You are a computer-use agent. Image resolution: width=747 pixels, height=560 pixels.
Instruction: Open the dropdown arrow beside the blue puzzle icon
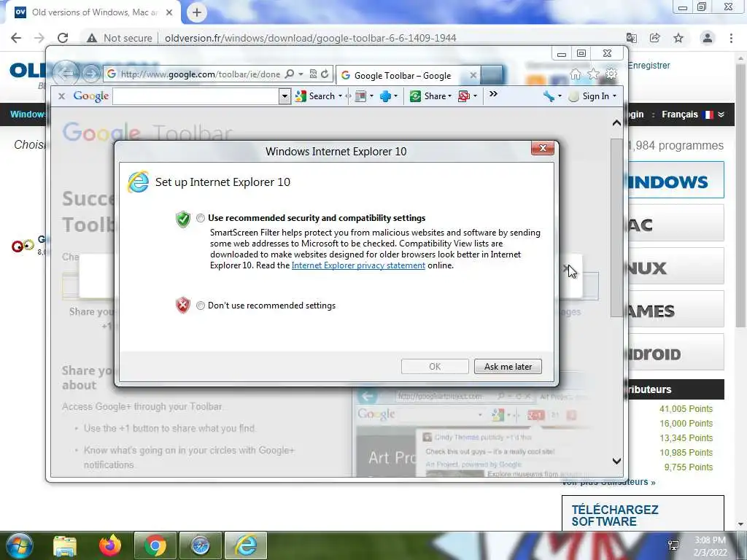[x=396, y=96]
